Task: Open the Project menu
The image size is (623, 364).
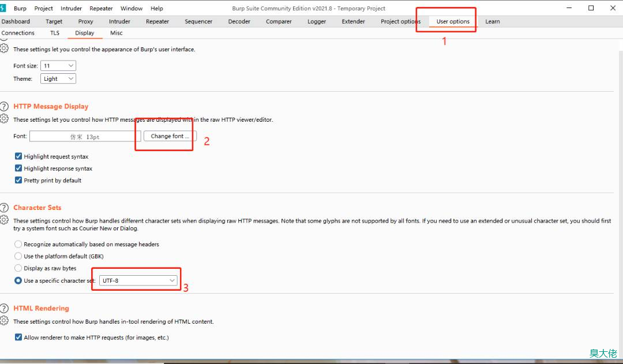Action: coord(43,8)
